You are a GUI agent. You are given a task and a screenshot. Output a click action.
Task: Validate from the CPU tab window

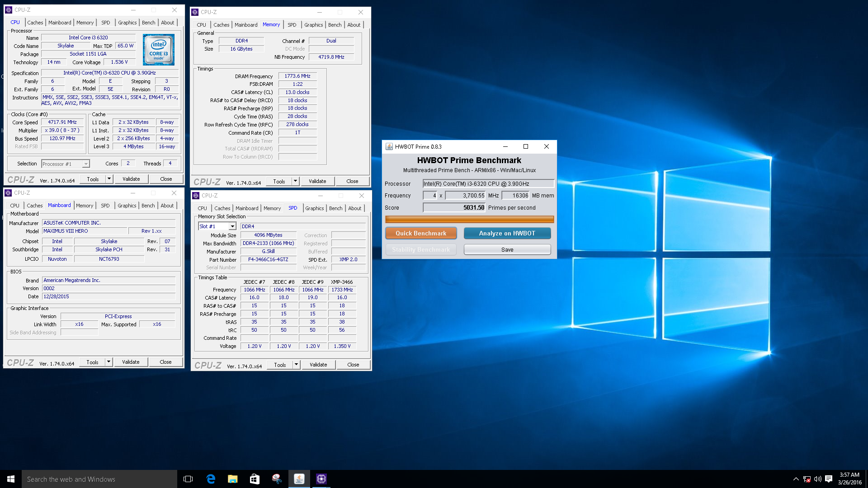pyautogui.click(x=131, y=179)
